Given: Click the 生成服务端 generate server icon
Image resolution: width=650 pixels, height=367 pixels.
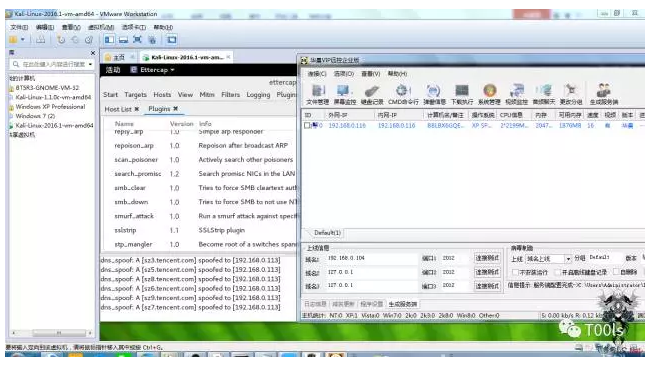Looking at the screenshot, I should click(604, 95).
